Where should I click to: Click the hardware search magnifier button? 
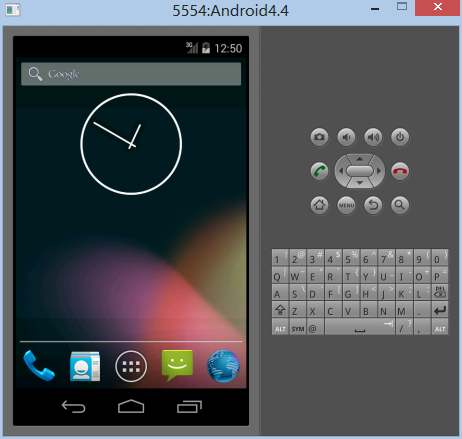pos(400,205)
